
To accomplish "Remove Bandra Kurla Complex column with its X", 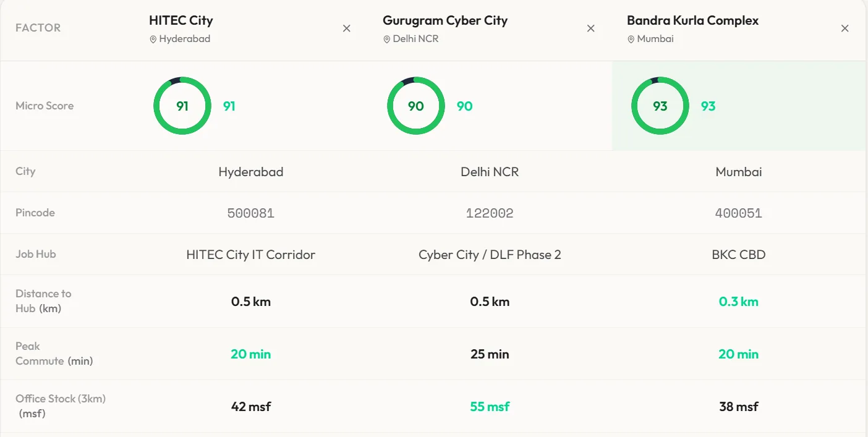I will pos(845,28).
